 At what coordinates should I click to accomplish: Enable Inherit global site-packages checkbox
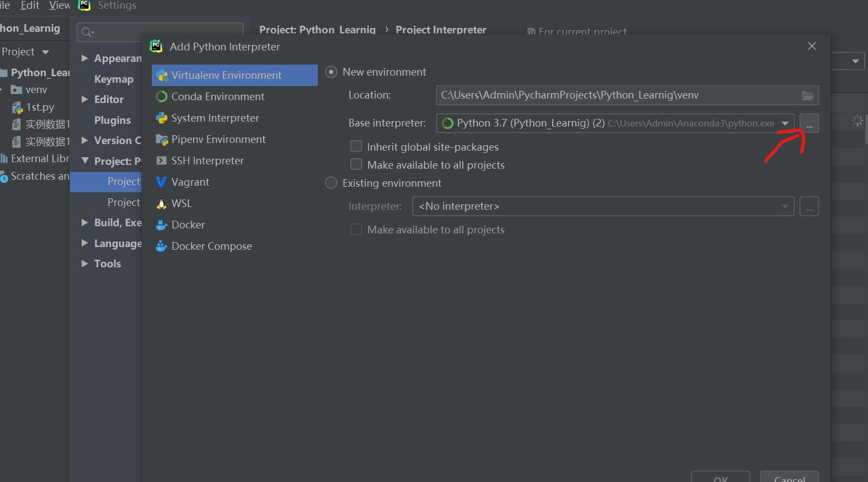[x=356, y=146]
